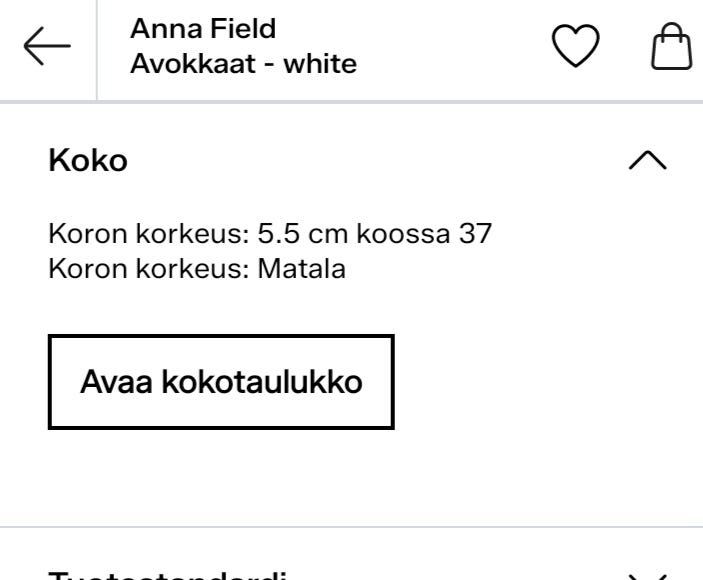This screenshot has width=703, height=580.
Task: Hide size details with the up chevron
Action: [648, 160]
